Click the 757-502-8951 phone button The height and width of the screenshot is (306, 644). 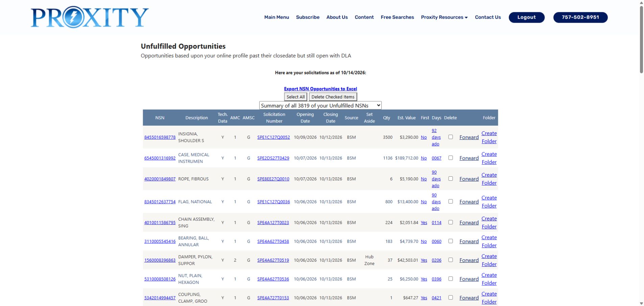click(x=580, y=17)
